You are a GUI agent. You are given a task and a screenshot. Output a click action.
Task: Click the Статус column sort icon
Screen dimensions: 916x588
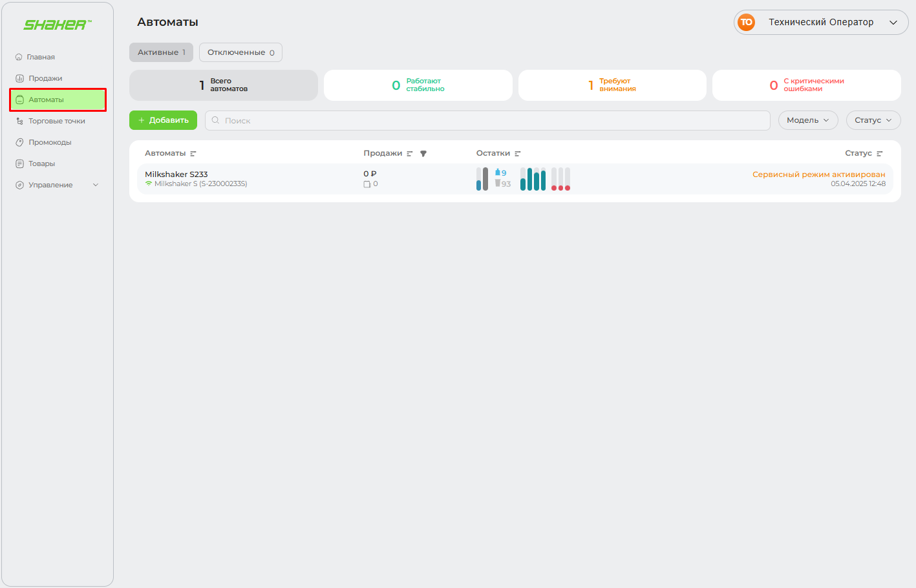coord(880,154)
